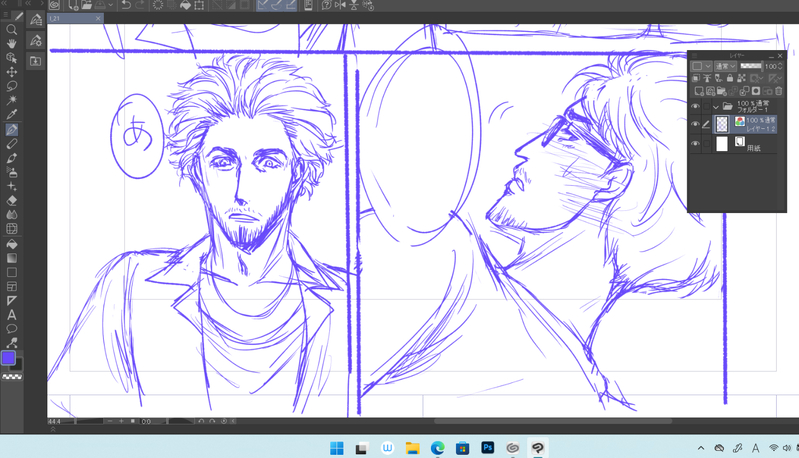The width and height of the screenshot is (799, 458).
Task: Select the Zoom magnifier tool
Action: (x=11, y=30)
